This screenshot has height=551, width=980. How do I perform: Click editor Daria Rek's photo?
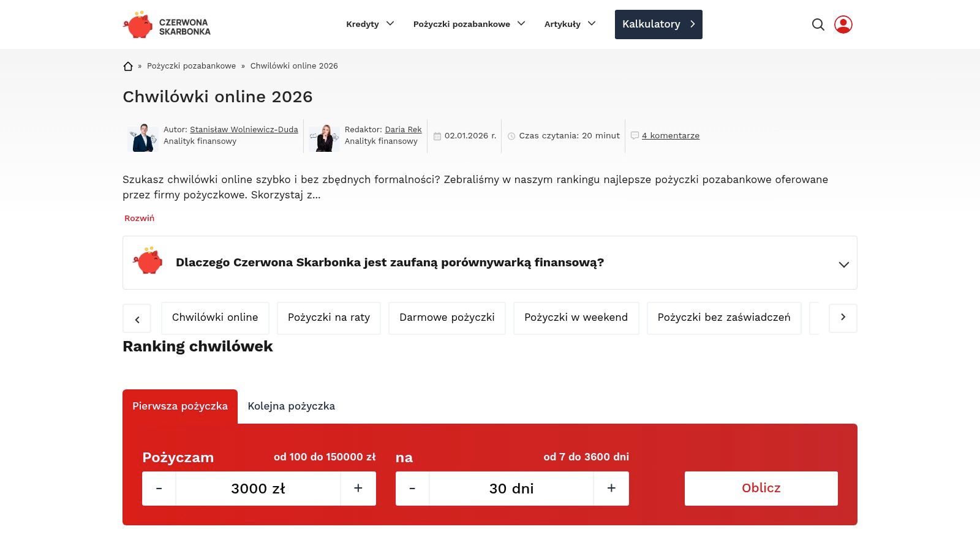tap(324, 138)
